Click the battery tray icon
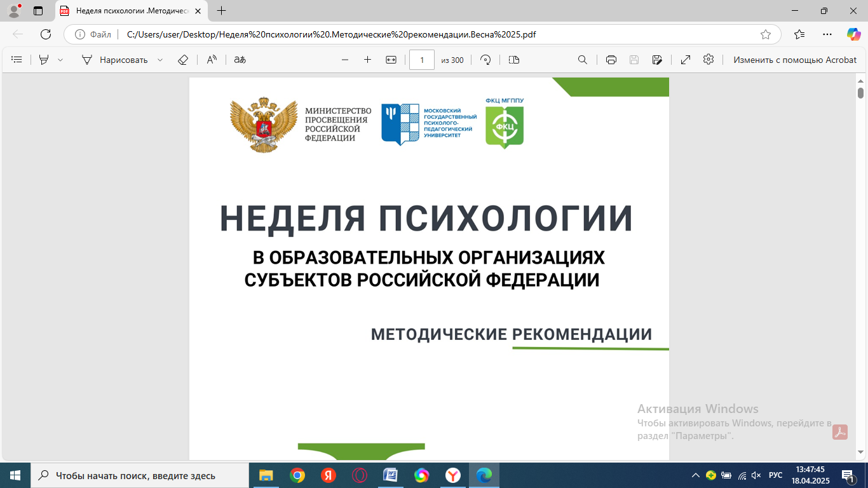The width and height of the screenshot is (868, 488). pos(726,475)
